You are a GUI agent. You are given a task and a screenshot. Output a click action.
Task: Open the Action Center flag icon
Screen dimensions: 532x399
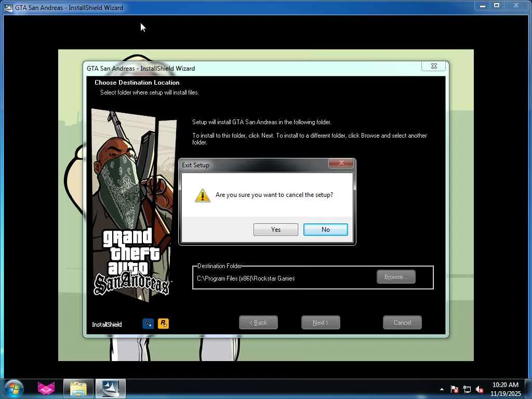[x=455, y=389]
